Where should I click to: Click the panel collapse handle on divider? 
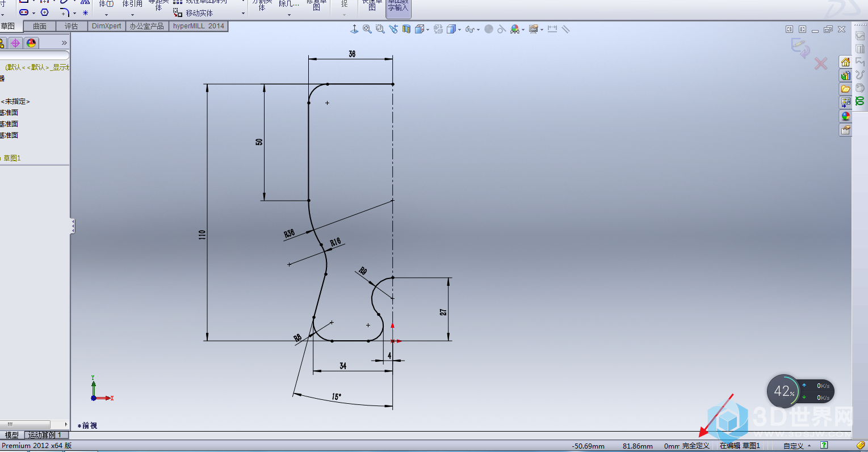[73, 226]
